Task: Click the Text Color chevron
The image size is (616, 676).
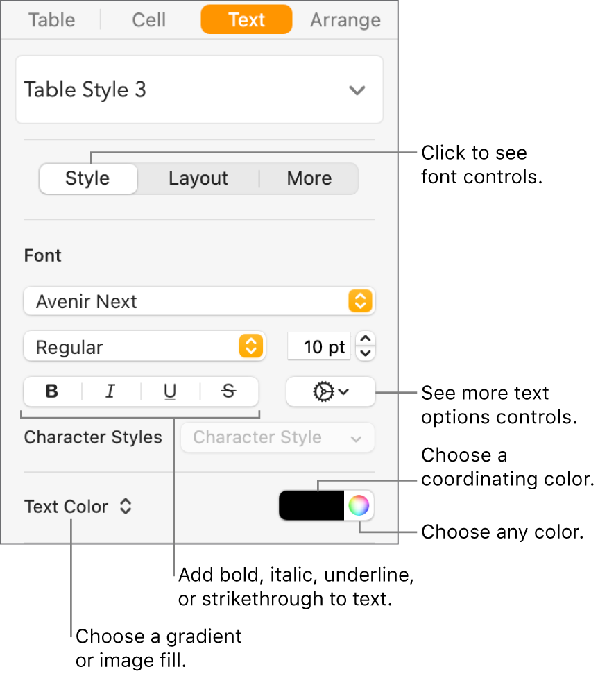Action: point(126,507)
